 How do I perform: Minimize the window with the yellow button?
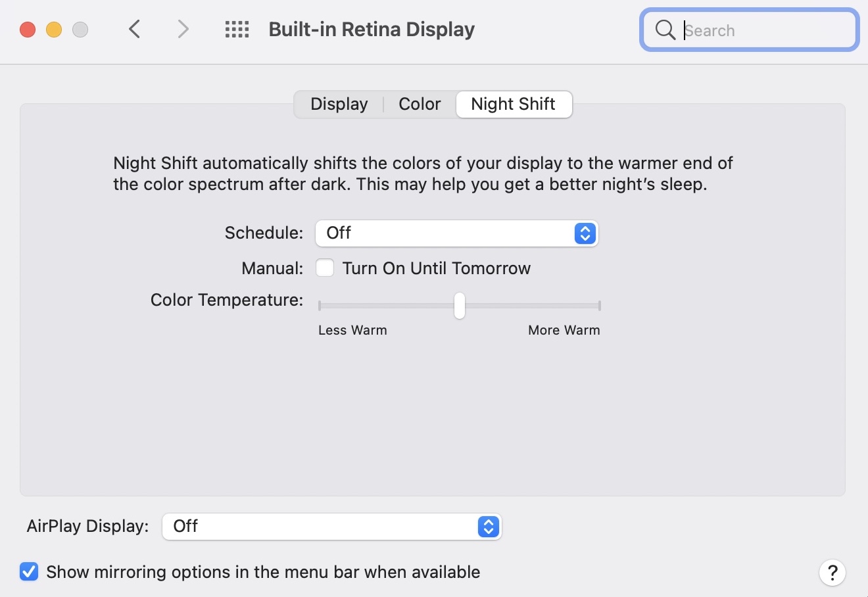click(x=54, y=30)
